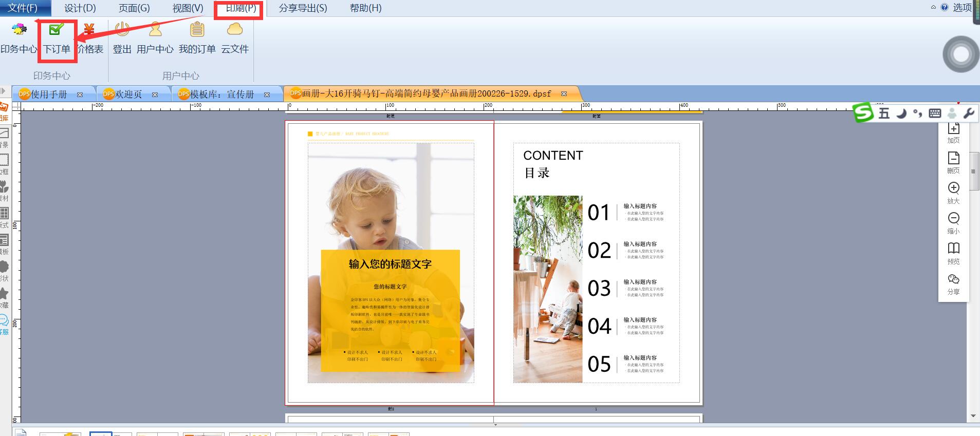Open 云文件 cloud files

click(235, 39)
